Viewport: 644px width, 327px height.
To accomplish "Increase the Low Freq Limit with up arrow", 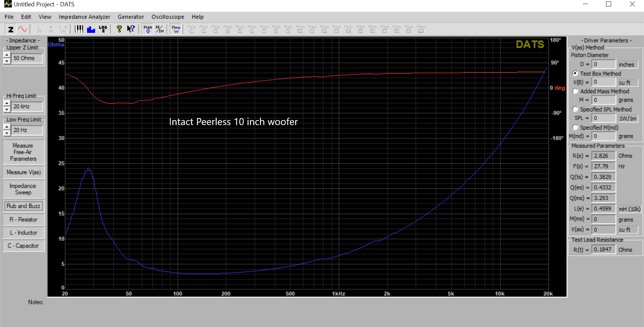I will point(7,127).
